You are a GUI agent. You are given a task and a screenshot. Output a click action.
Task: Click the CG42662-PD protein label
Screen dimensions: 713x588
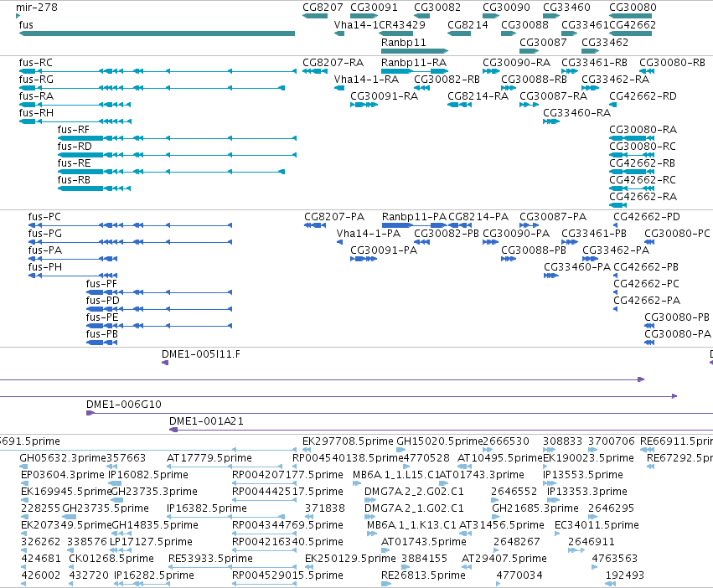pos(647,216)
